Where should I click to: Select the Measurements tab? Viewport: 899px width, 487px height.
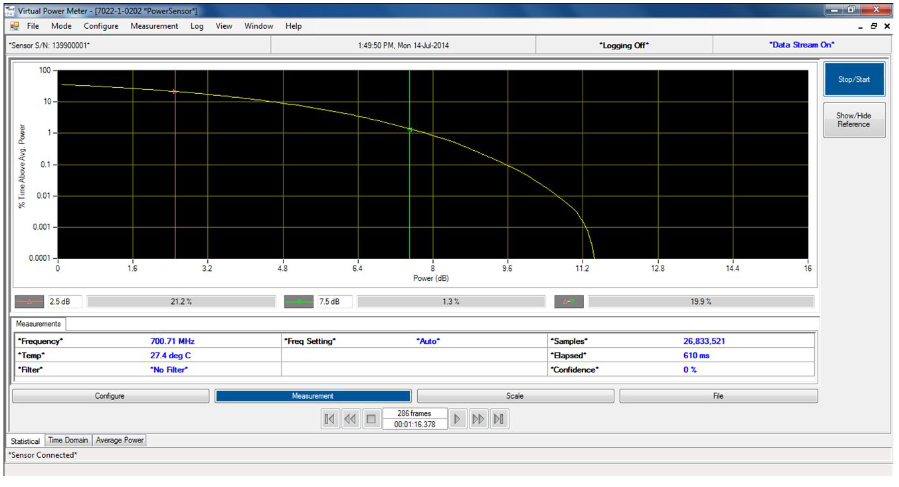[38, 324]
